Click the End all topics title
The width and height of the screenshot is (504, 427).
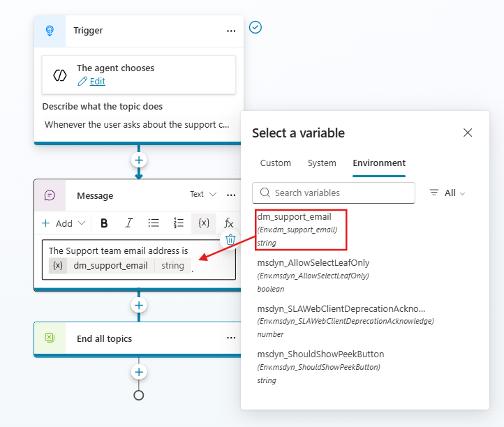(x=105, y=338)
